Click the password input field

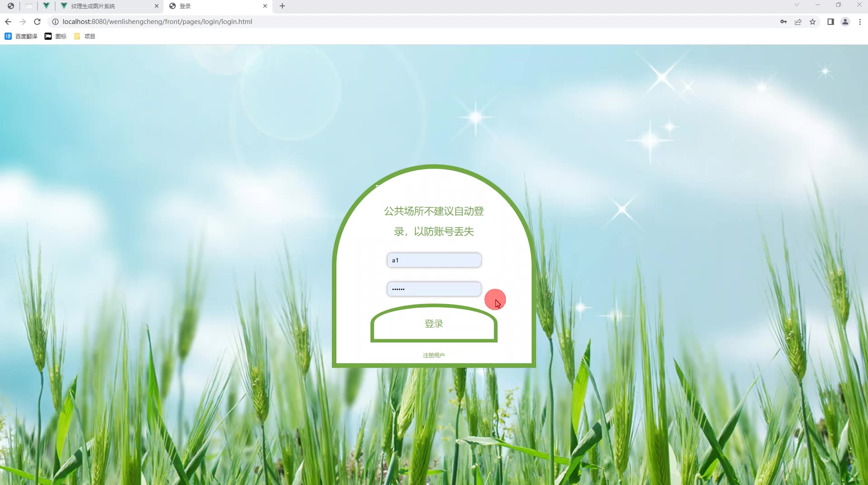click(434, 289)
